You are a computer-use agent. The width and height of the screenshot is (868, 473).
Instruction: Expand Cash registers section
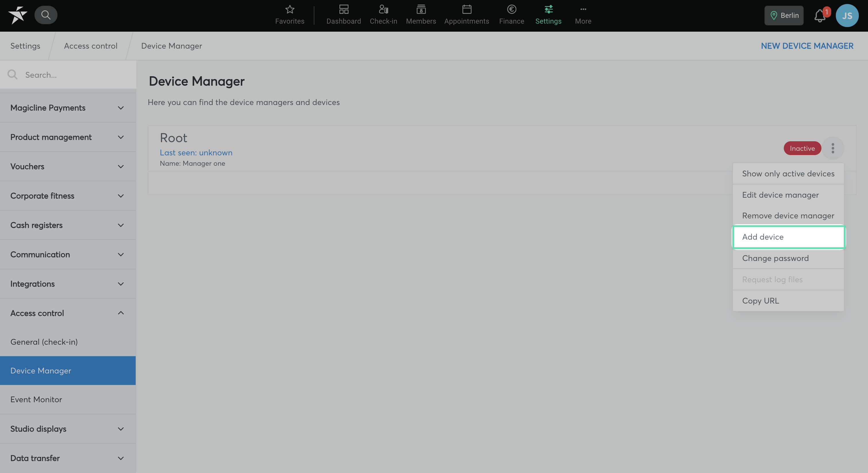click(68, 225)
